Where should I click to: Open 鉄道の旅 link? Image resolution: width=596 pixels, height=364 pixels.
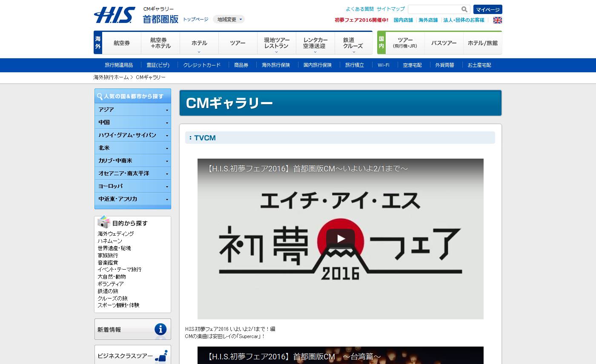click(108, 291)
